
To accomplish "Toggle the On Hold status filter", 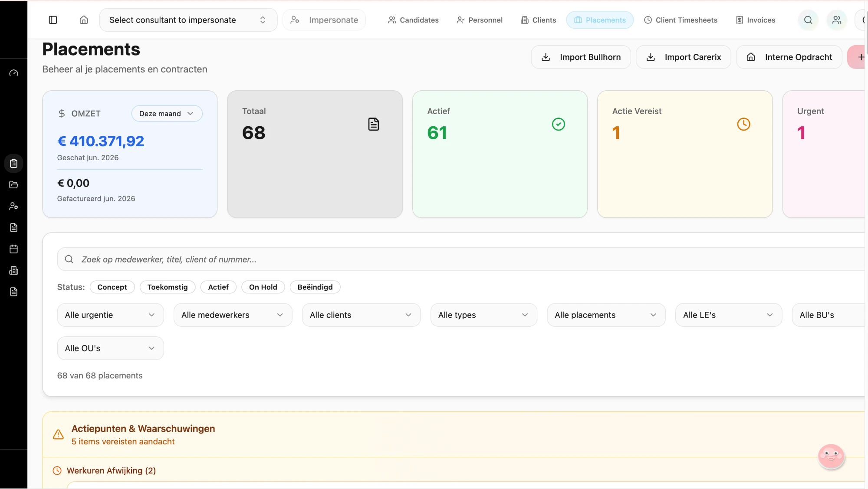I will tap(263, 287).
